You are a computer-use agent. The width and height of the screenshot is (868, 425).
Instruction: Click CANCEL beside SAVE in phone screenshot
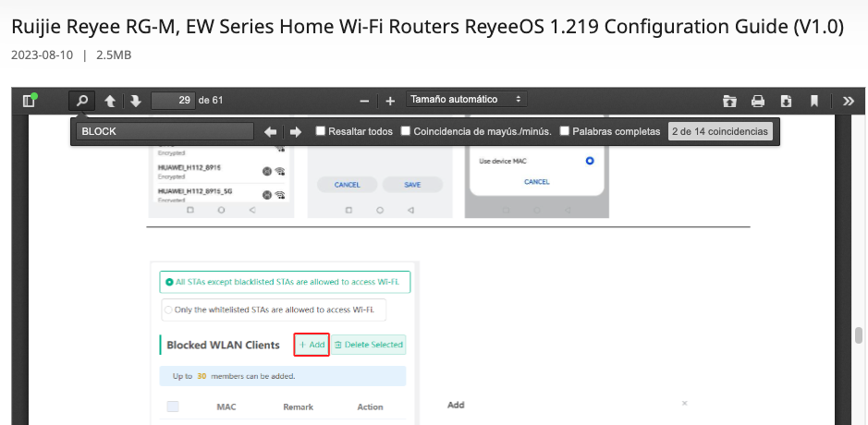(347, 185)
